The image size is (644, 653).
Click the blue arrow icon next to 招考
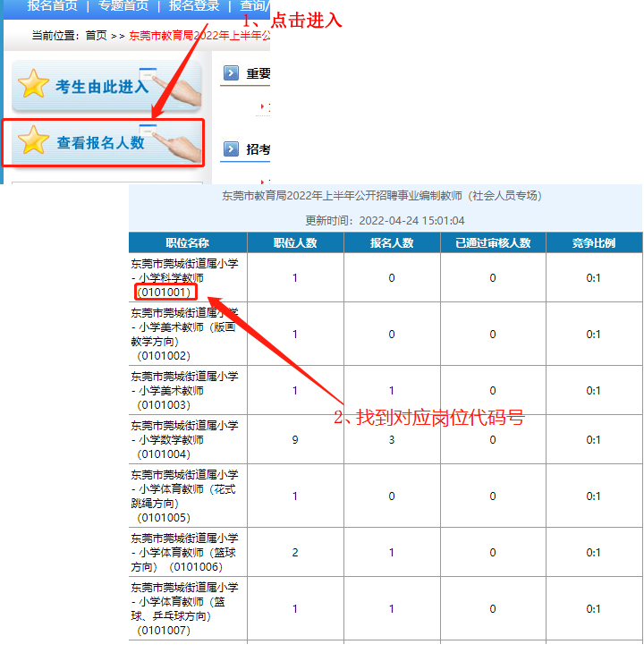point(231,149)
